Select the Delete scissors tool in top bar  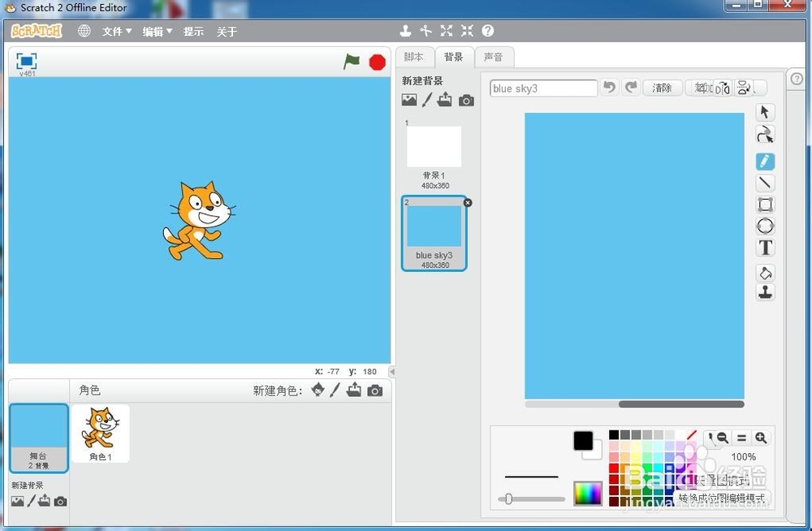tap(425, 31)
